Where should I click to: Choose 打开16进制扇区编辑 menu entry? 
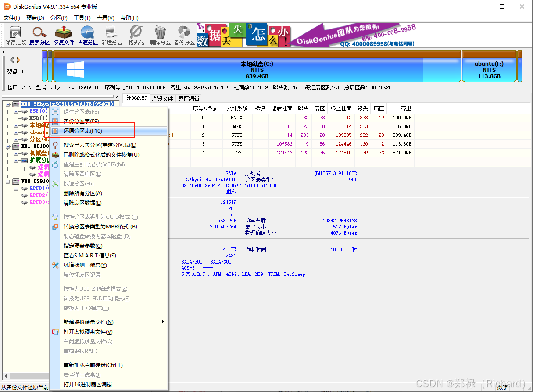click(108, 385)
